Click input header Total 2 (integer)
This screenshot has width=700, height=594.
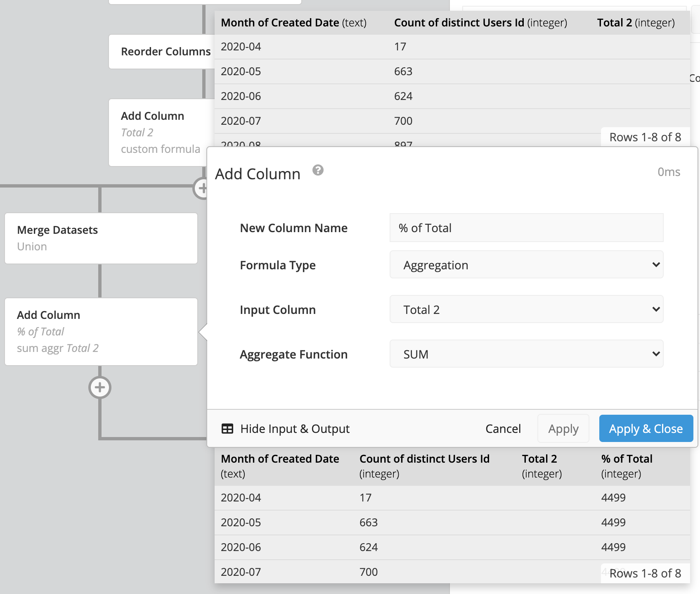636,23
